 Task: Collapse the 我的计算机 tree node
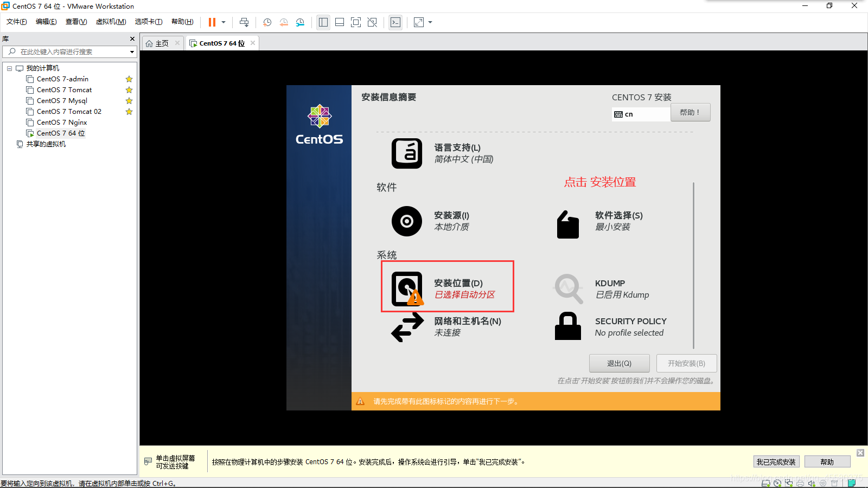tap(9, 68)
